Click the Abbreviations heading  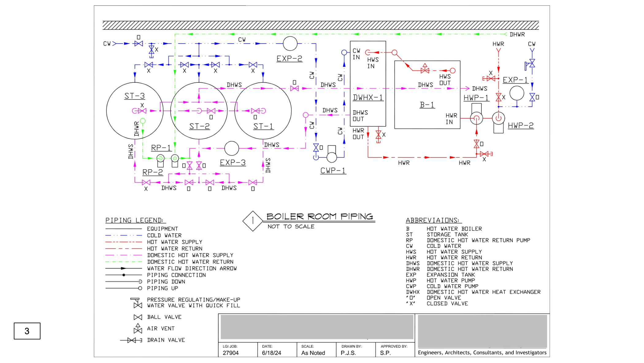(x=432, y=220)
